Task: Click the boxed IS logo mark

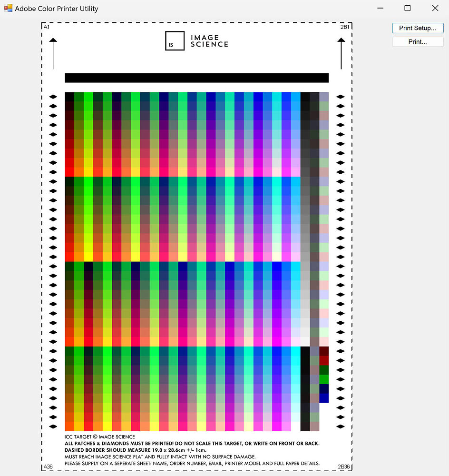Action: click(x=175, y=41)
